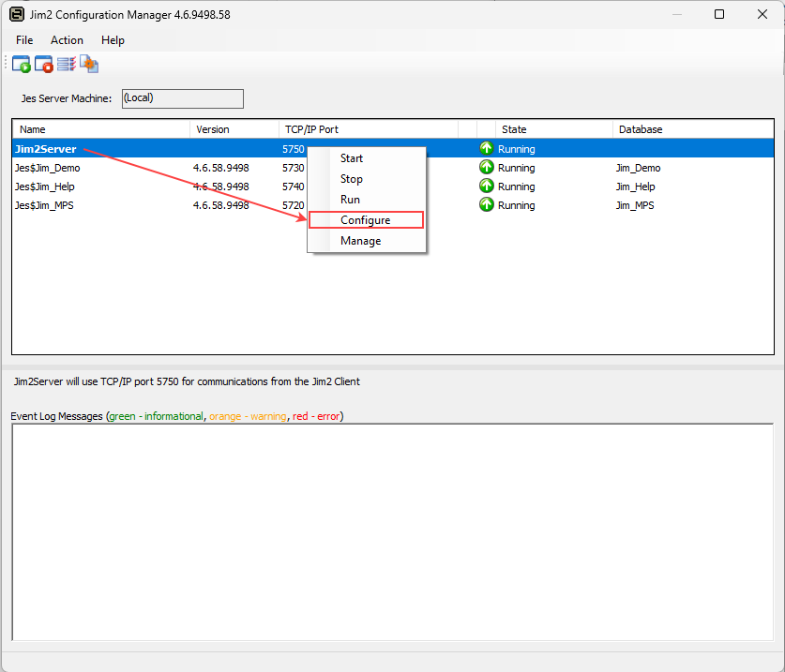The image size is (785, 672).
Task: Select Stop from the context menu
Action: pyautogui.click(x=352, y=179)
